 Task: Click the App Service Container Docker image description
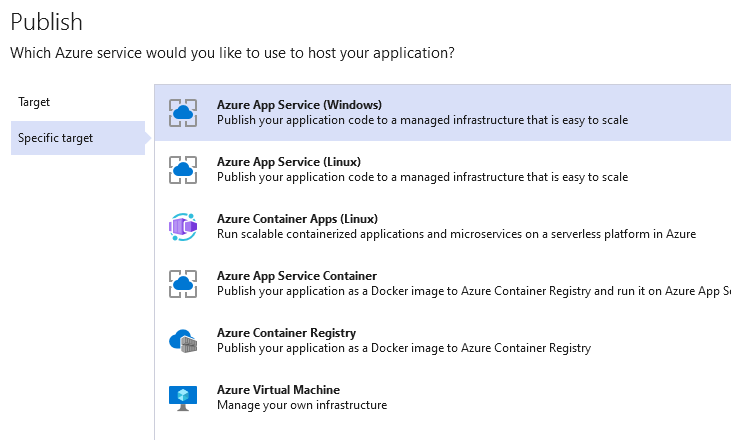(x=474, y=291)
